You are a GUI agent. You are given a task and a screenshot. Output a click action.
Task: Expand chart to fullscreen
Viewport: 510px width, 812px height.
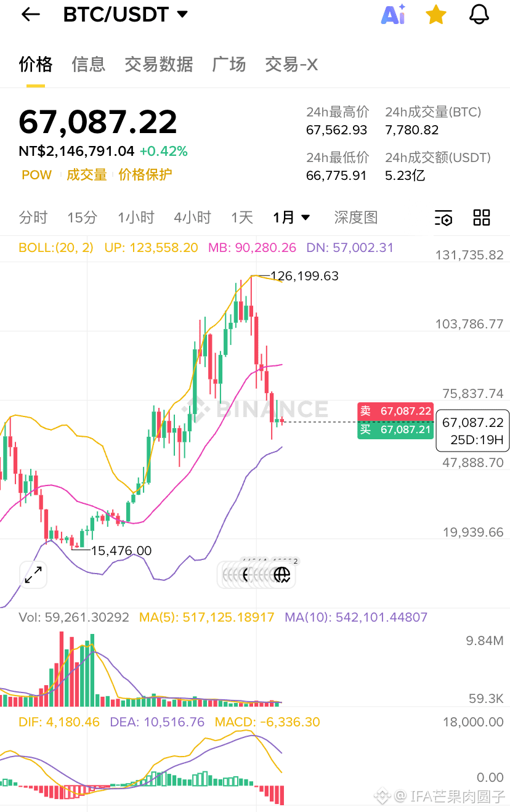pos(33,575)
